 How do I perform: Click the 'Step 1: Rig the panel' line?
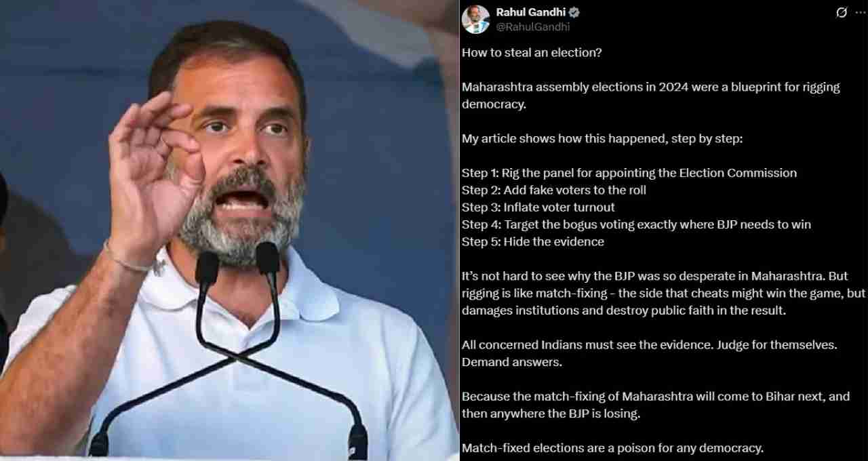pos(629,173)
